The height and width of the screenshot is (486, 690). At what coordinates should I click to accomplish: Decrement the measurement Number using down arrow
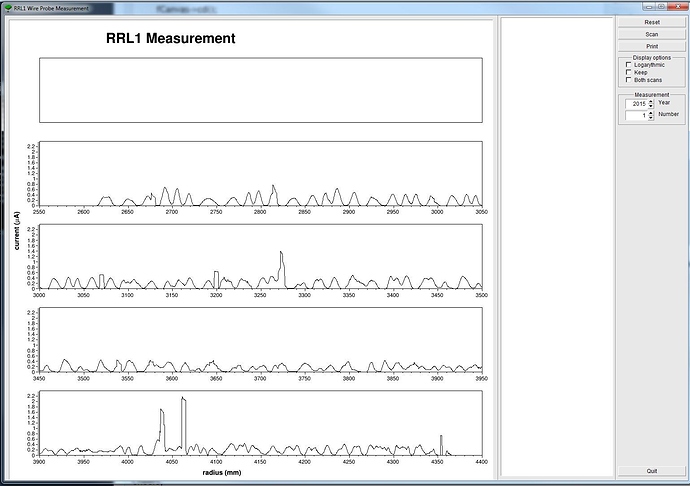point(651,118)
